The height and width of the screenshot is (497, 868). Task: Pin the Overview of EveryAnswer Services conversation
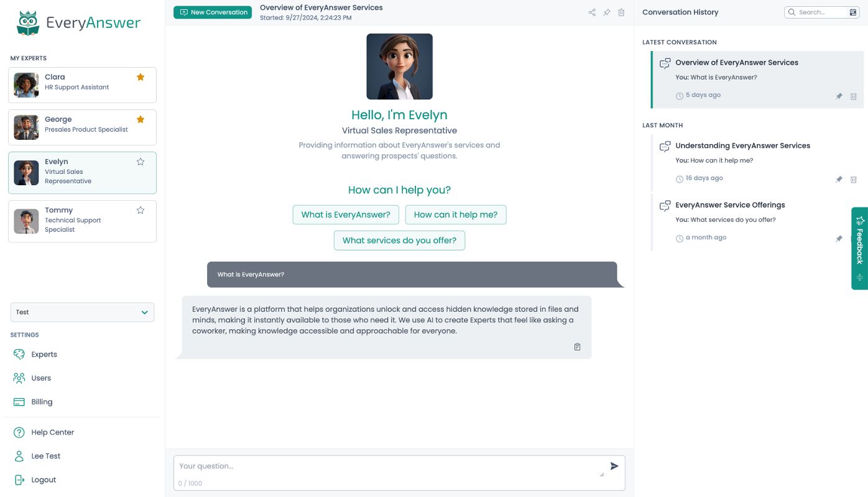click(839, 96)
